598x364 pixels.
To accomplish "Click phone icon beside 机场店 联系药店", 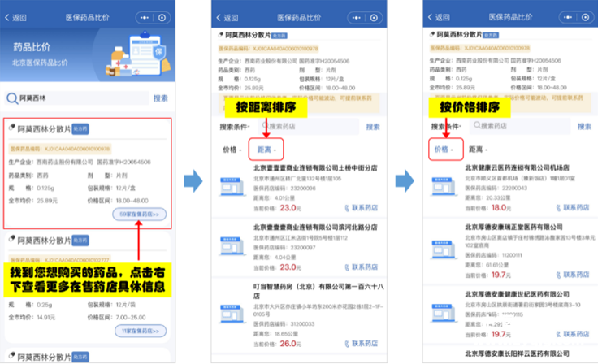I will point(558,208).
